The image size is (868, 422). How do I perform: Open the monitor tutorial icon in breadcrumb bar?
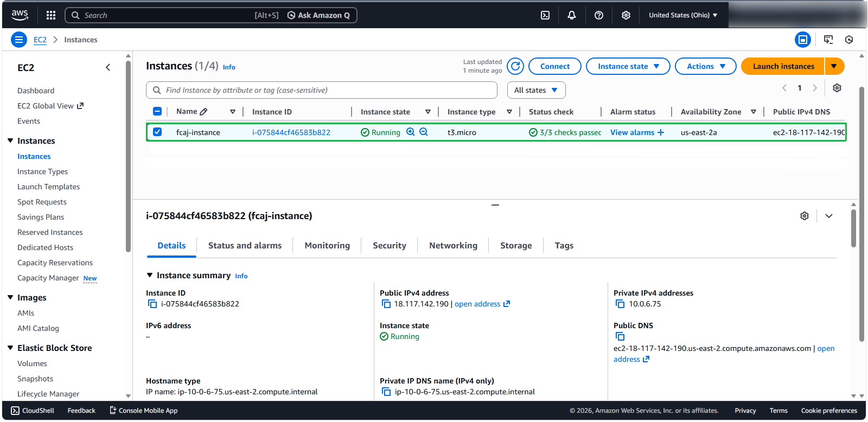tap(828, 40)
